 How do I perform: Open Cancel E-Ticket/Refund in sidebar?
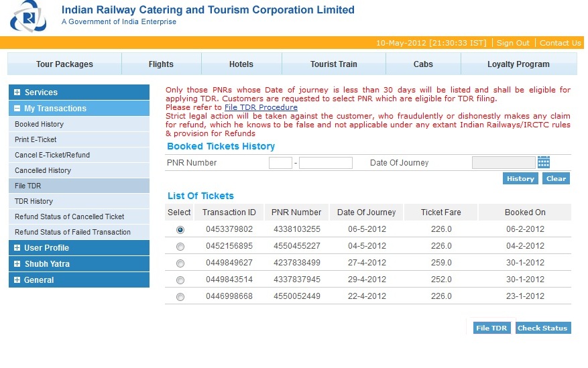tap(52, 155)
